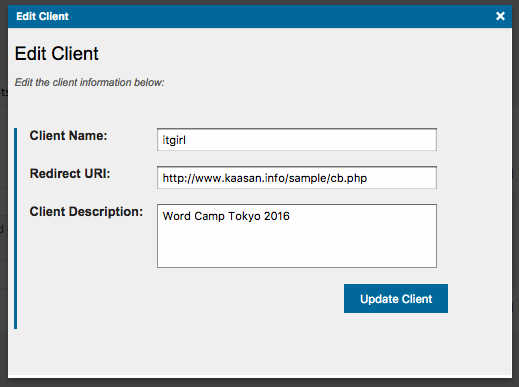The height and width of the screenshot is (387, 519).
Task: Close the Edit Client dialog
Action: coord(500,16)
